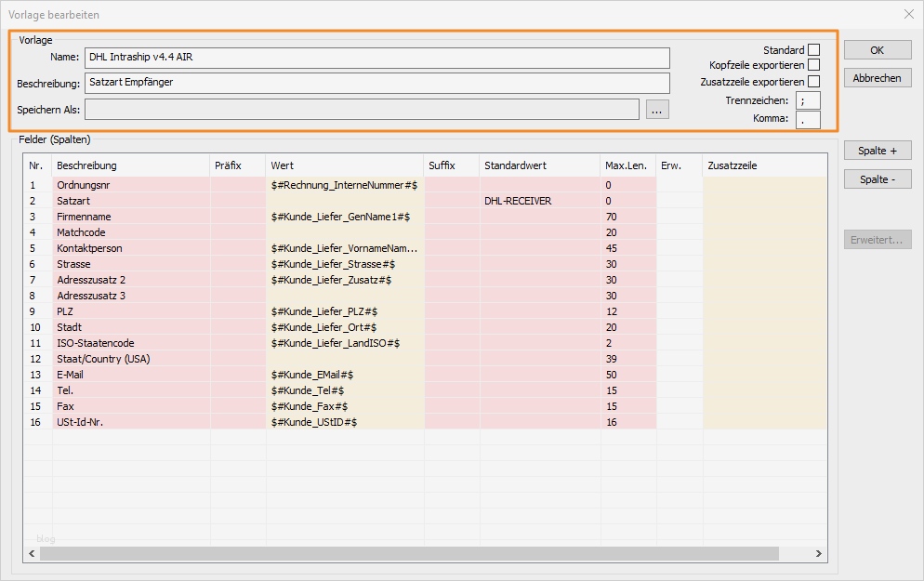The image size is (924, 581).
Task: Click the Trennzeichen input box
Action: click(x=808, y=100)
